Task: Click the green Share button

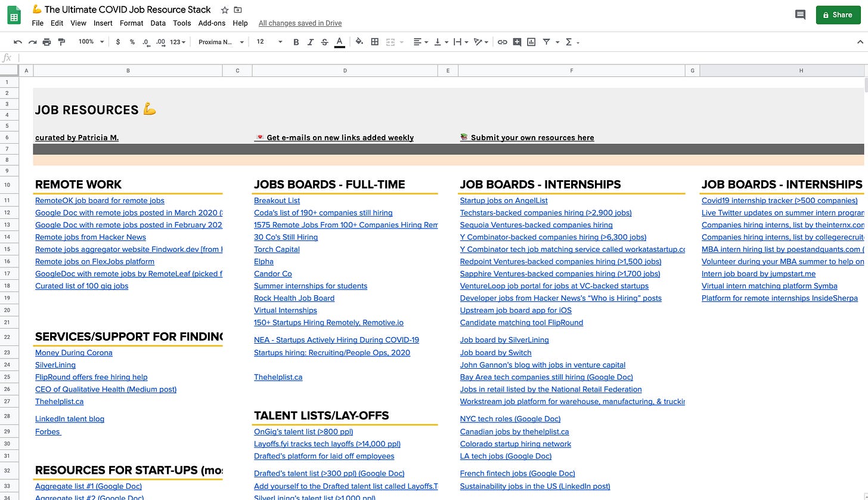Action: [x=838, y=15]
